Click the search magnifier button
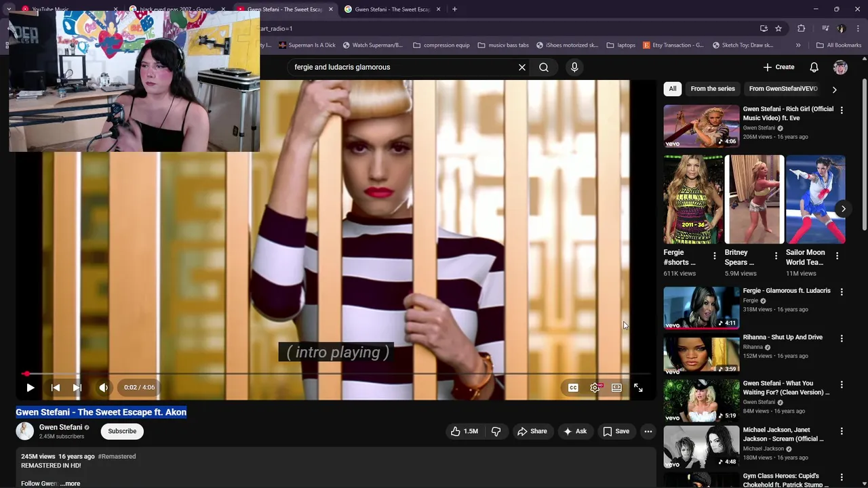Viewport: 868px width, 488px height. pyautogui.click(x=544, y=67)
